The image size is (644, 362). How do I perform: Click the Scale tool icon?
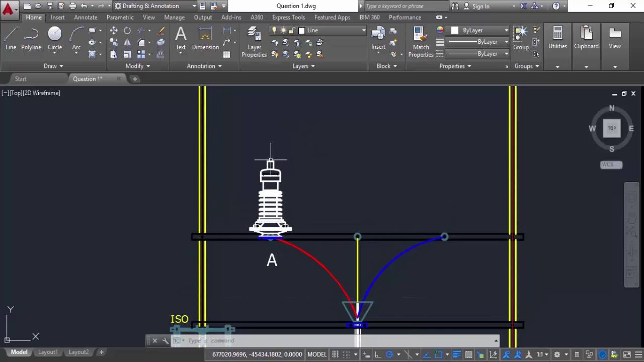coord(127,54)
